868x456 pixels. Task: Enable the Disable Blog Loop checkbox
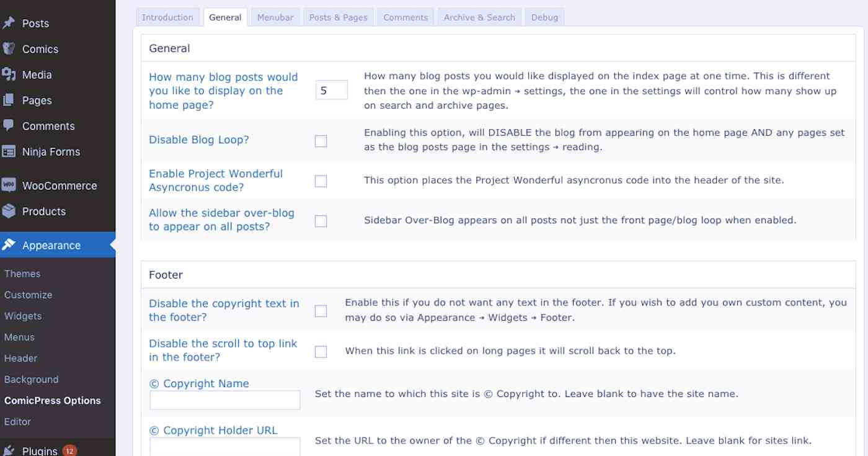point(321,141)
